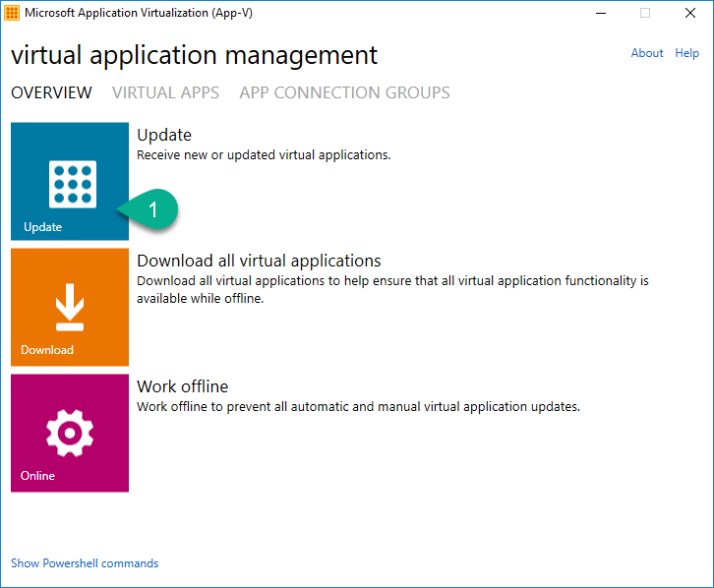Click the 'Update' heading text
The height and width of the screenshot is (588, 714).
pos(164,135)
